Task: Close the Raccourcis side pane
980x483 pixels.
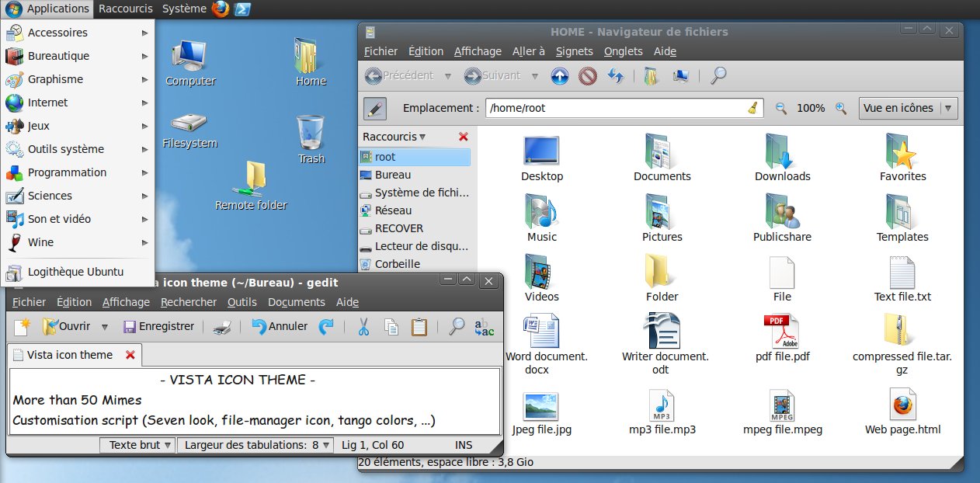Action: (x=464, y=137)
